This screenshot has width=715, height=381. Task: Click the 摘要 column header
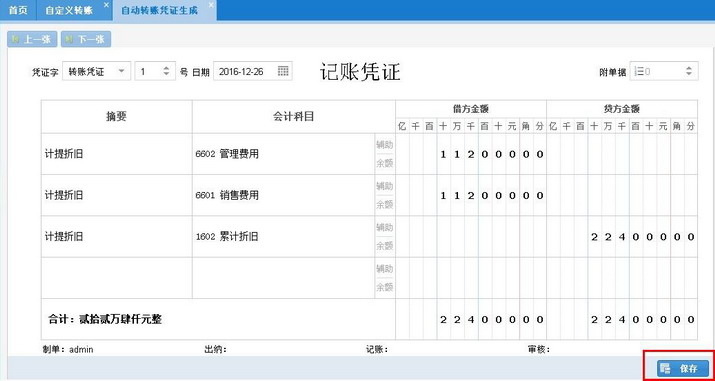click(x=116, y=117)
